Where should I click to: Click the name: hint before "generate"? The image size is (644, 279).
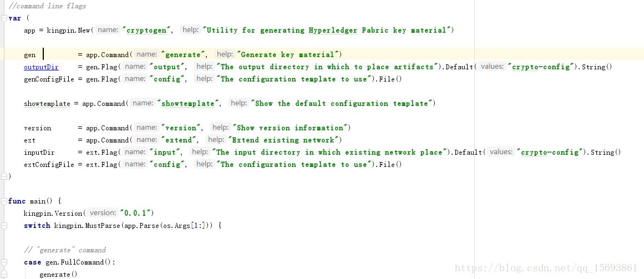146,54
